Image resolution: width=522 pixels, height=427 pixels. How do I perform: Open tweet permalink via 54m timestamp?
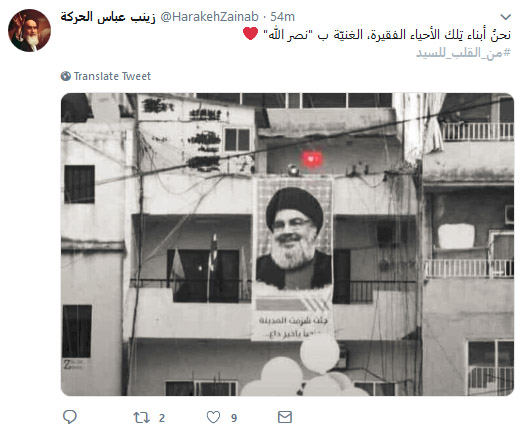coord(282,17)
